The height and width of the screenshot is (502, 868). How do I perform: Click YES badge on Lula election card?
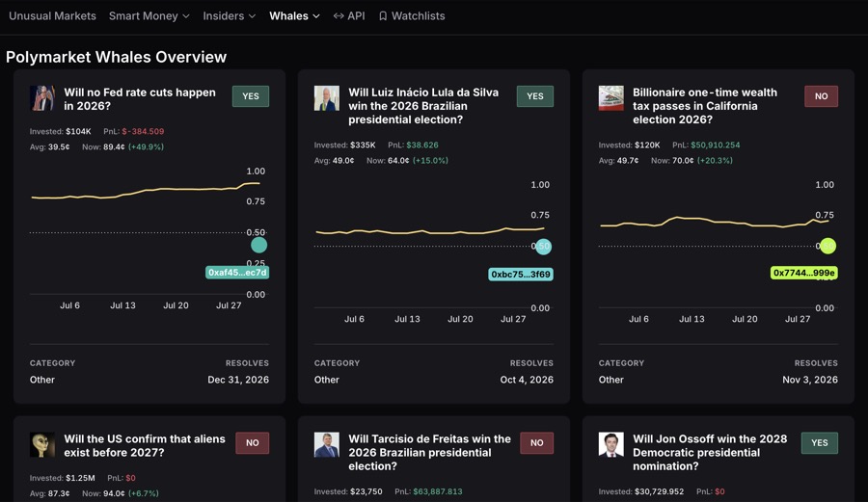tap(534, 96)
